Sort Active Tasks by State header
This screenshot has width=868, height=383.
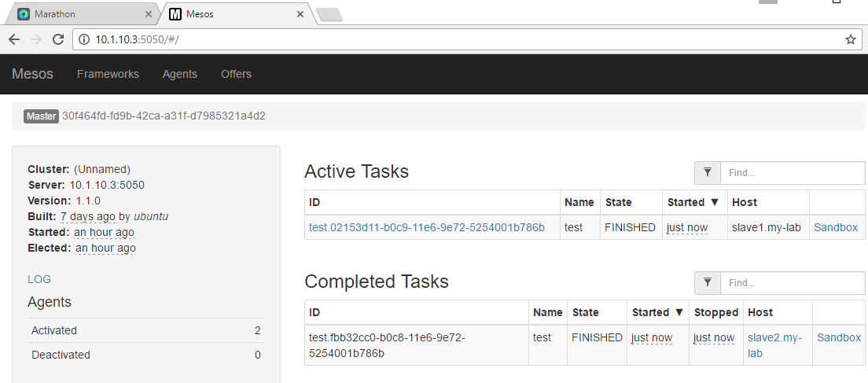coord(631,203)
